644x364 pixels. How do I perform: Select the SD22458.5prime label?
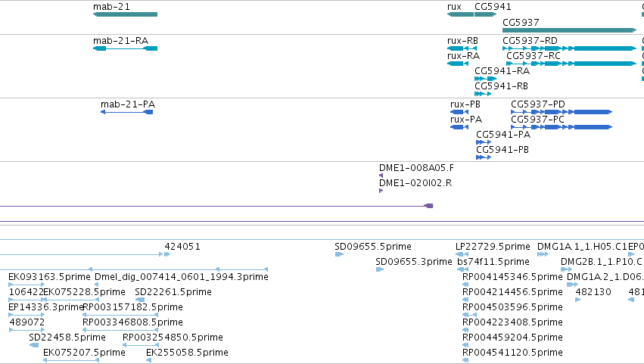tap(67, 338)
